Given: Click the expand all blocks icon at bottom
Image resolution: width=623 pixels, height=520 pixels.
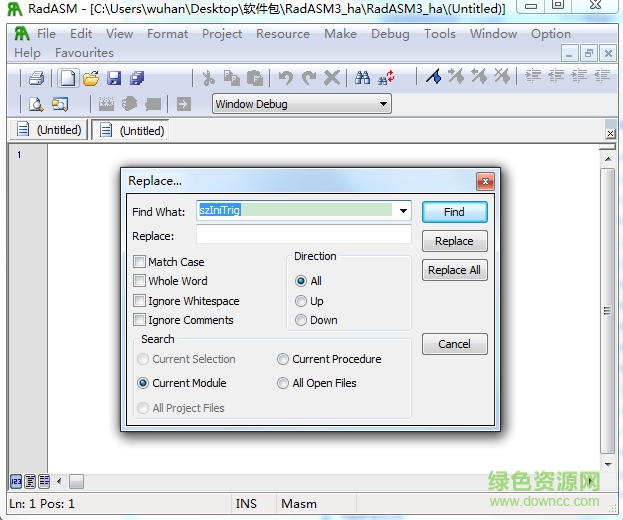Looking at the screenshot, I should (30, 481).
